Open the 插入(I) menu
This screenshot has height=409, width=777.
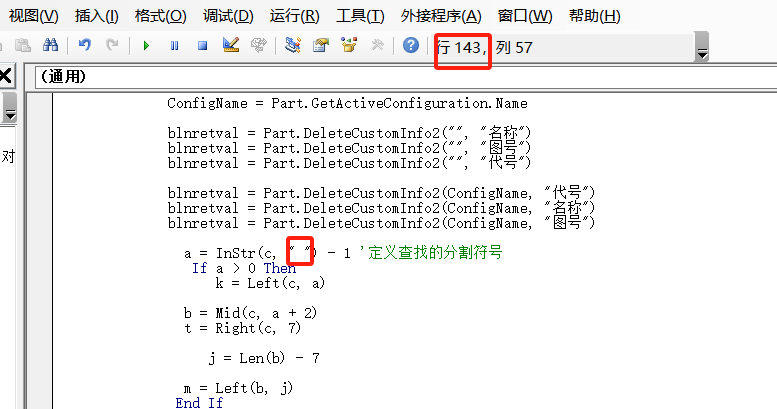click(x=97, y=16)
